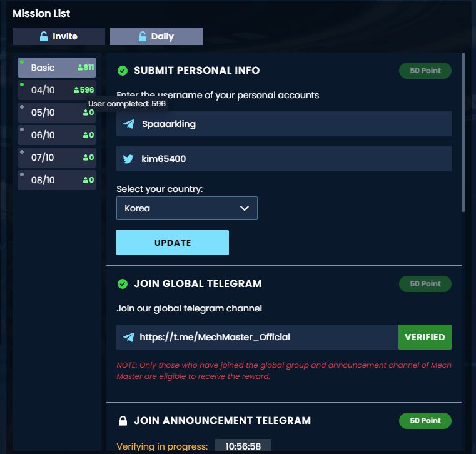Screen dimensions: 476x454
Task: Click the red NOTE eligibility warning text
Action: (284, 371)
